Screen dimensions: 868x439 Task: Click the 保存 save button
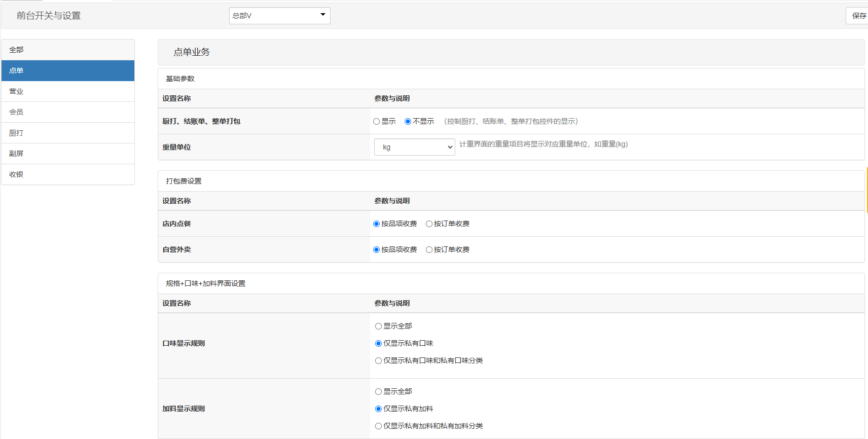tap(858, 16)
